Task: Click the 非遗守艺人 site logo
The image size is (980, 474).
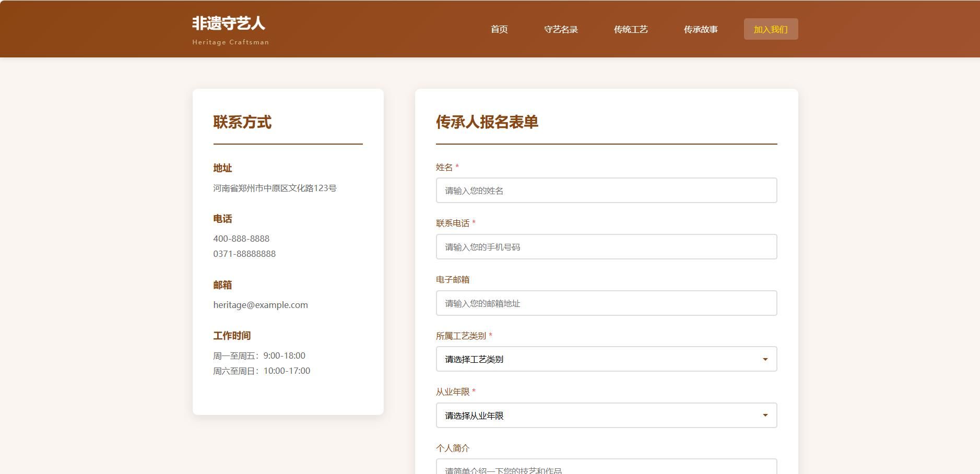Action: coord(229,24)
